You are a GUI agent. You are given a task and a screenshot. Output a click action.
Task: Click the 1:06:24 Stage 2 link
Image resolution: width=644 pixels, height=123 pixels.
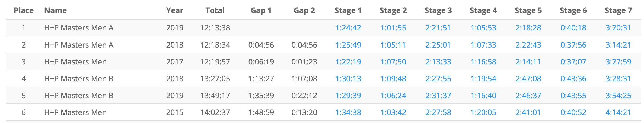click(393, 96)
